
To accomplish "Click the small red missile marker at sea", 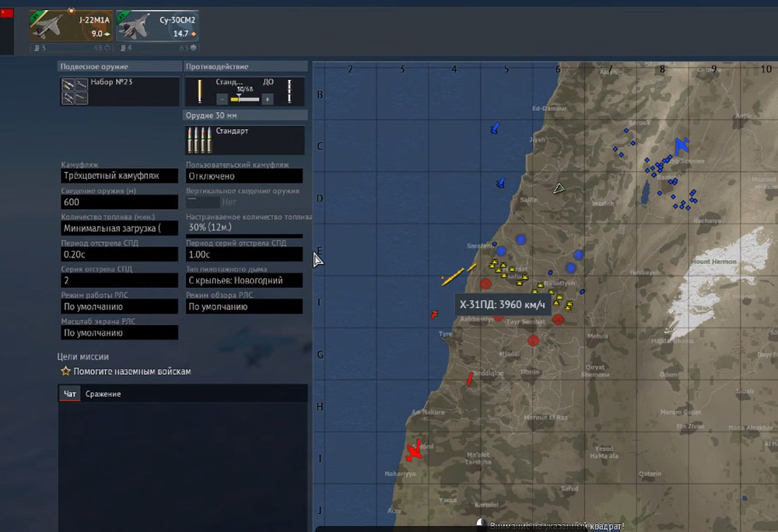I will coord(434,314).
